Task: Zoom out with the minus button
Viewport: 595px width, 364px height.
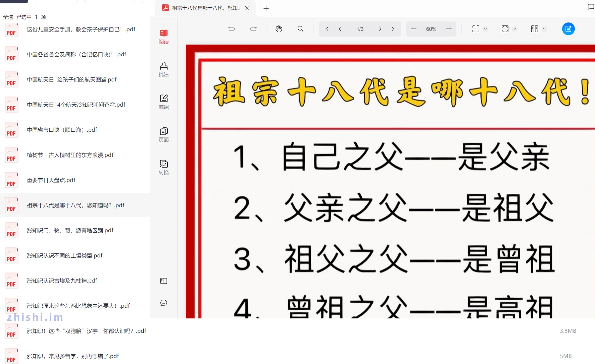Action: click(x=414, y=29)
